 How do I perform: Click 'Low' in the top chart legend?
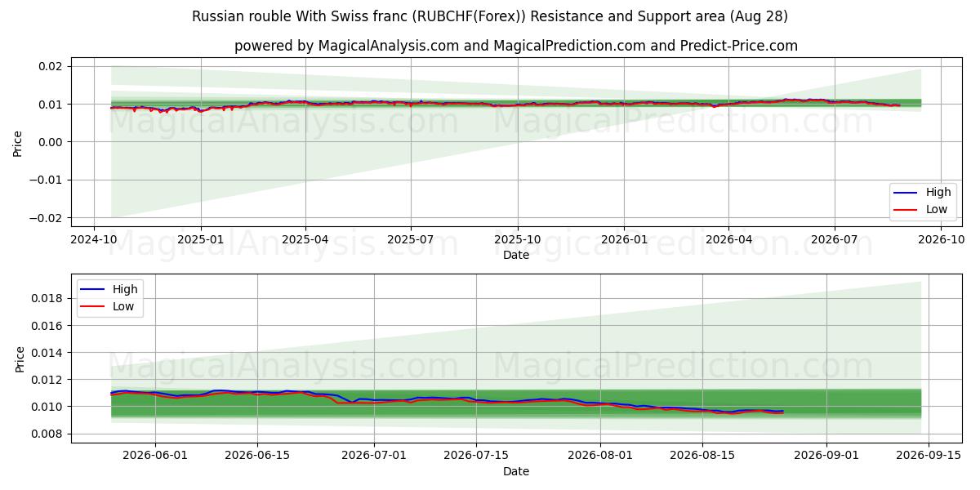(x=937, y=209)
